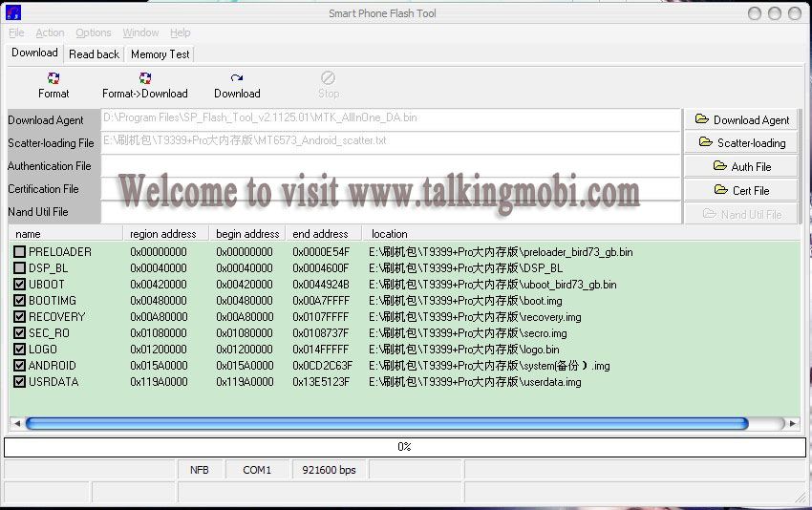
Task: Switch to the Memory Test tab
Action: [160, 53]
